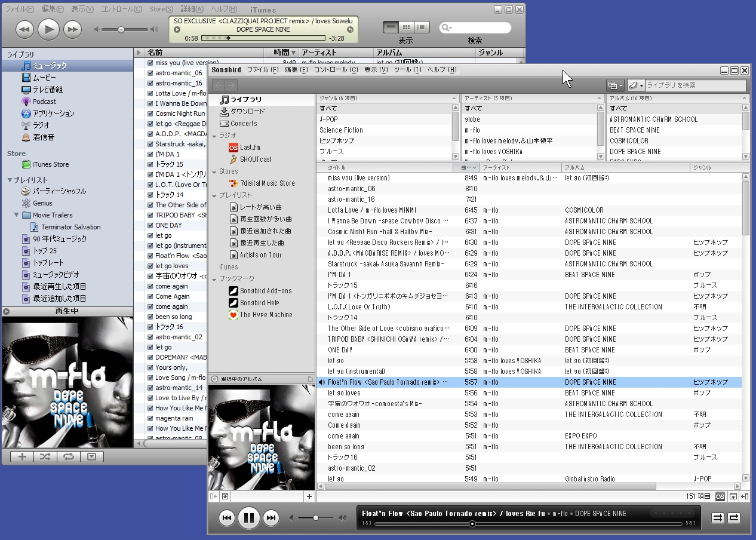The height and width of the screenshot is (540, 756).
Task: Click the Songbird playback seek bar
Action: click(527, 524)
